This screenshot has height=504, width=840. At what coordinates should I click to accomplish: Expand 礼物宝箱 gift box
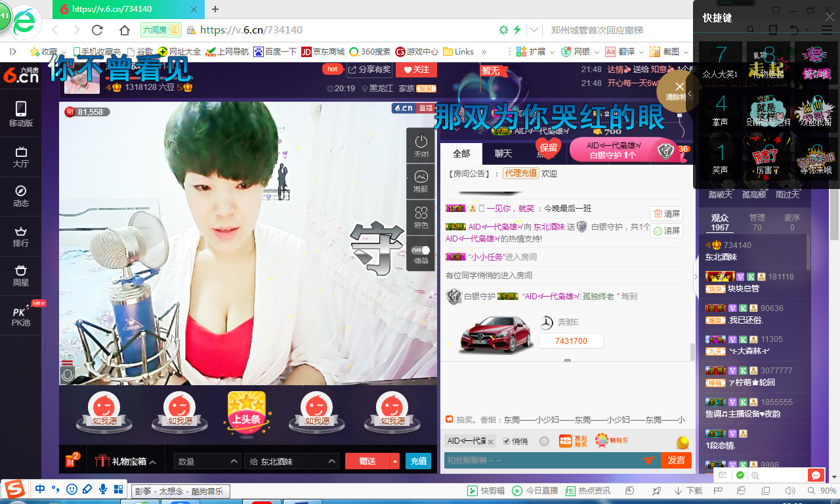(126, 461)
